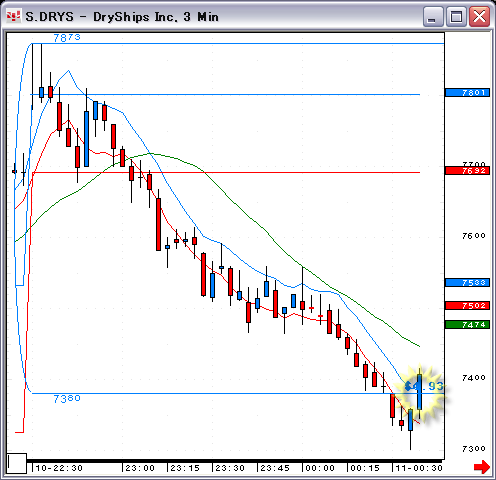The image size is (496, 480).
Task: Select the green 7474 price label
Action: pos(467,324)
